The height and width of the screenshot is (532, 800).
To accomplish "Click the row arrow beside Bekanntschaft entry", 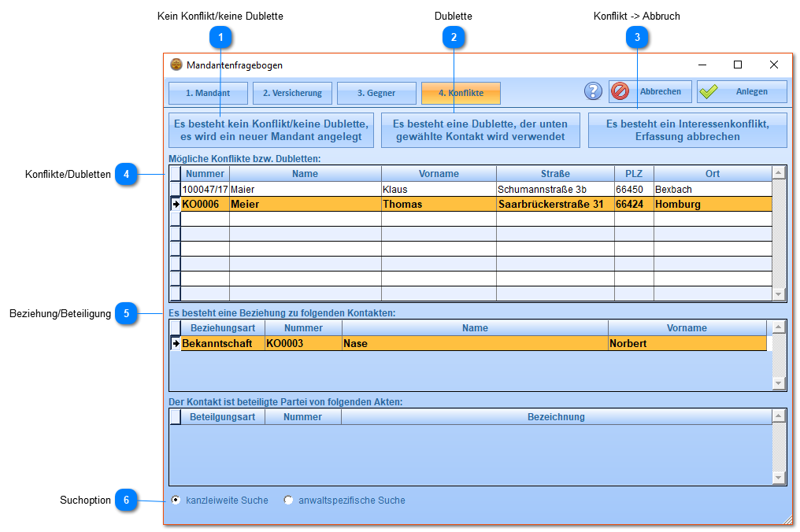I will pyautogui.click(x=176, y=344).
